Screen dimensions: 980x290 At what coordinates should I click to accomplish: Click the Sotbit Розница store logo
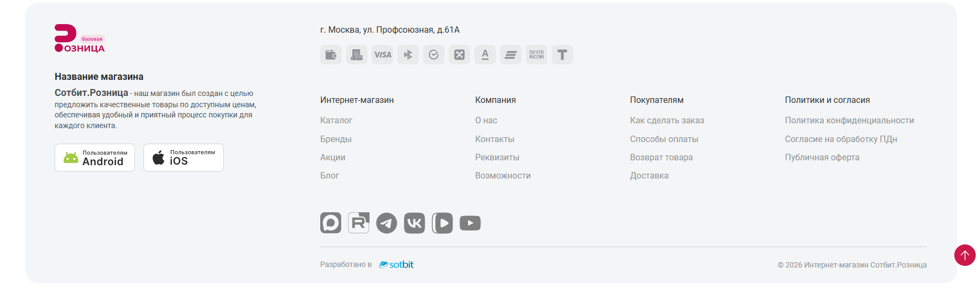[80, 39]
